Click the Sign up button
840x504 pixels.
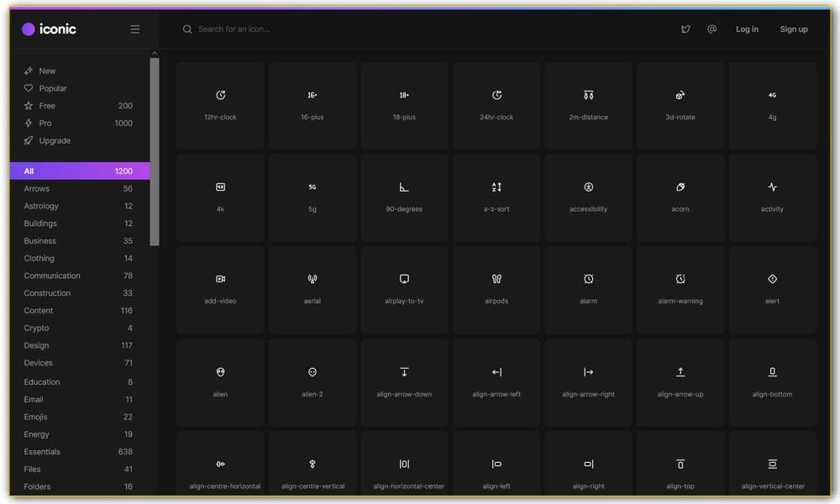tap(793, 29)
